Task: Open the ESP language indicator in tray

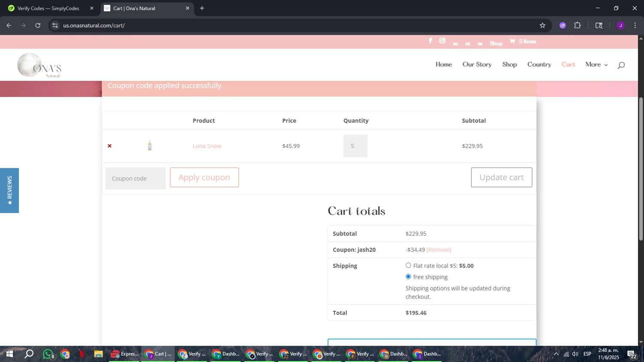Action: [x=587, y=354]
